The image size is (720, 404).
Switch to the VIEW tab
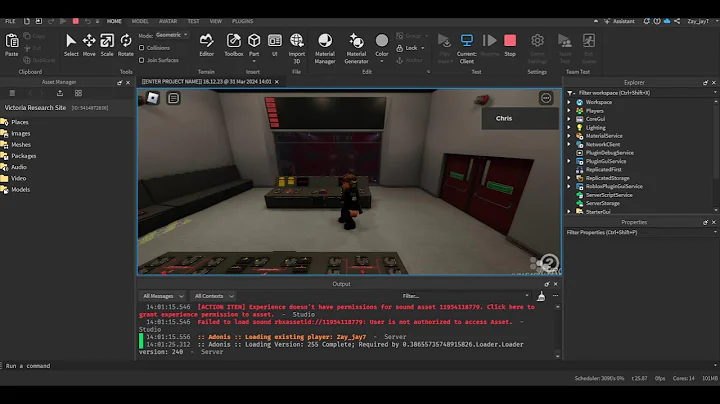[x=216, y=21]
